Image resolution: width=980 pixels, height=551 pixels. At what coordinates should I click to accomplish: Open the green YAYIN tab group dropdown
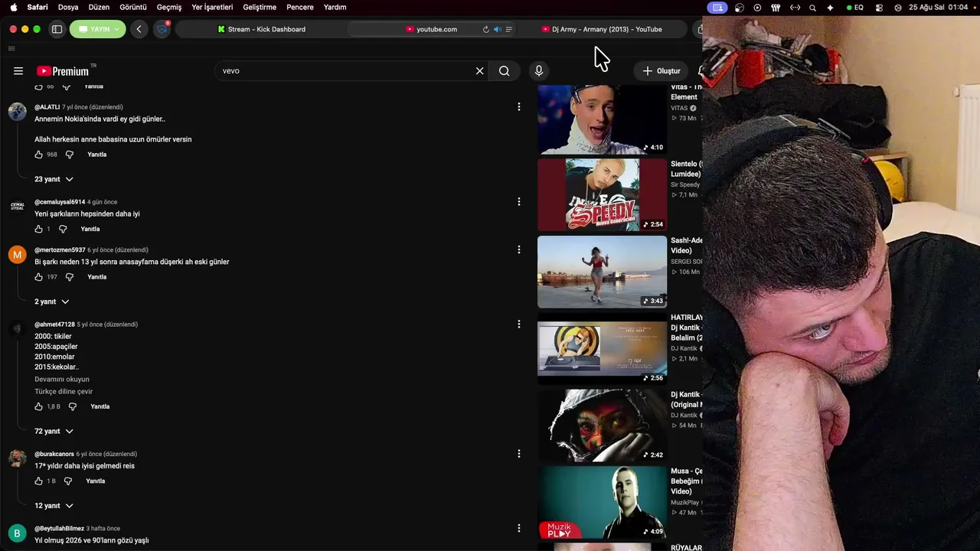click(x=98, y=29)
